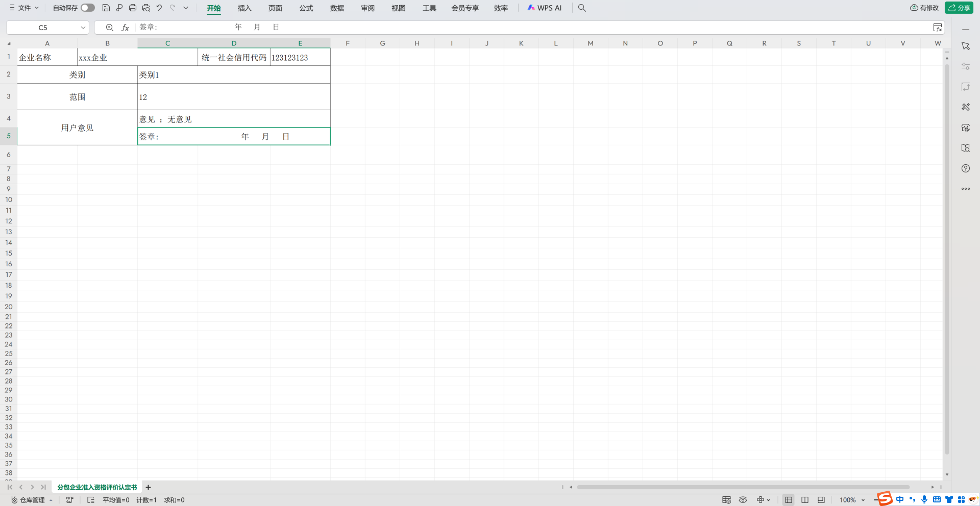980x506 pixels.
Task: Open print preview icon
Action: tap(146, 8)
